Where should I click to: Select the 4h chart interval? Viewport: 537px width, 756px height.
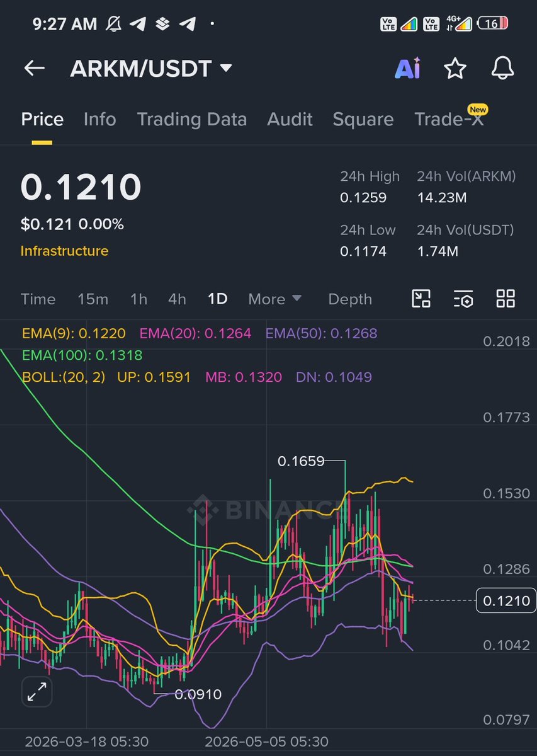tap(178, 299)
